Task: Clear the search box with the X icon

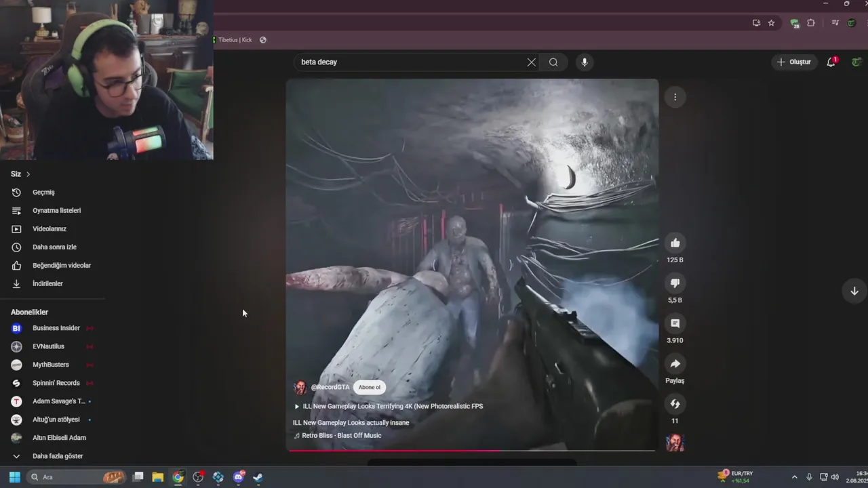Action: (x=532, y=62)
